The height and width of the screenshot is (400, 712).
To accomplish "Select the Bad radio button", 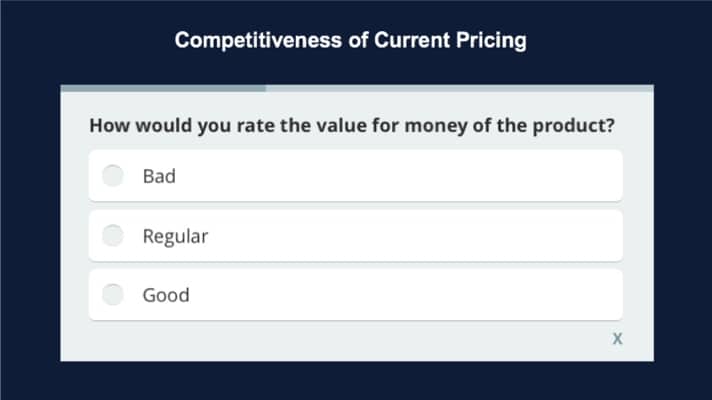I will tap(113, 176).
